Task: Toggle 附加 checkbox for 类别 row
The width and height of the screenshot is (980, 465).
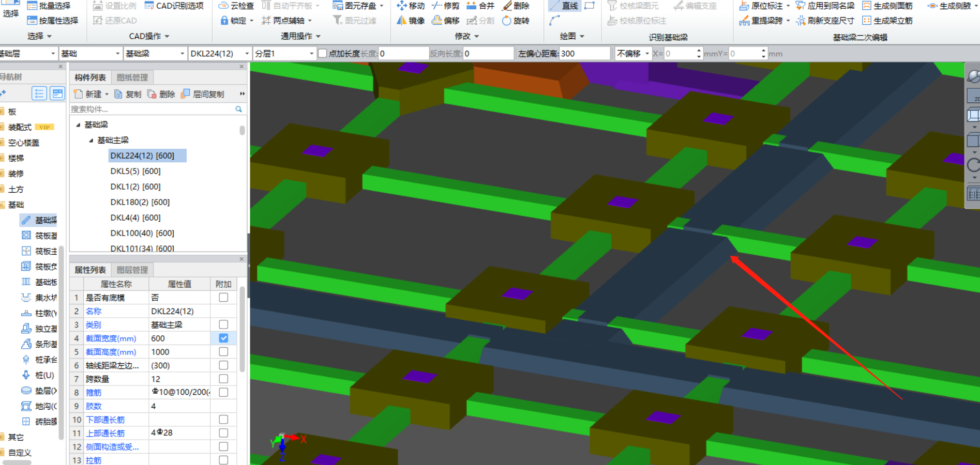Action: point(223,324)
